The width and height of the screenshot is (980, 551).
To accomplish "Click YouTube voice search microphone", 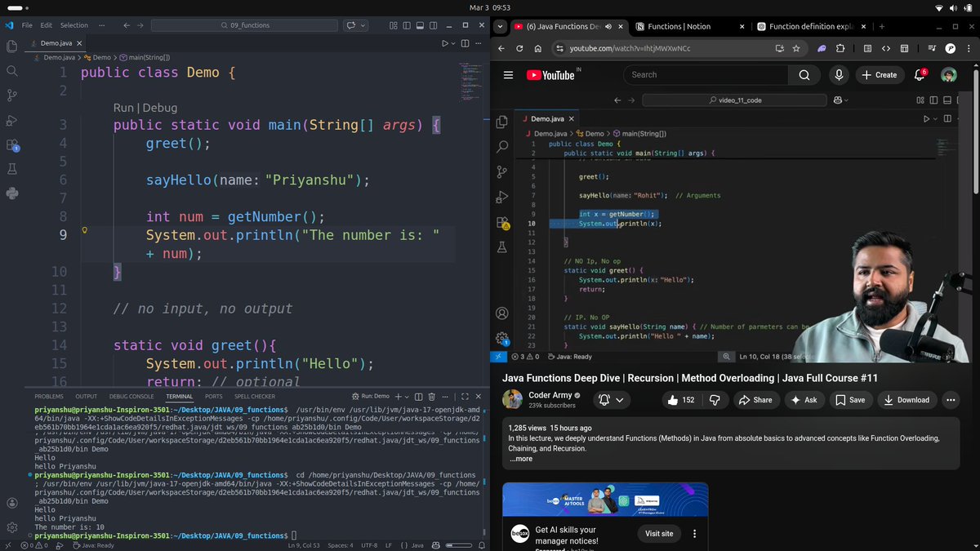I will (x=839, y=75).
